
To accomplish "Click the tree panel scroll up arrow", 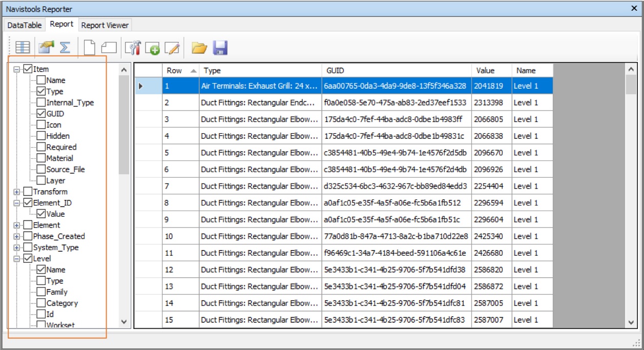I will [x=123, y=69].
